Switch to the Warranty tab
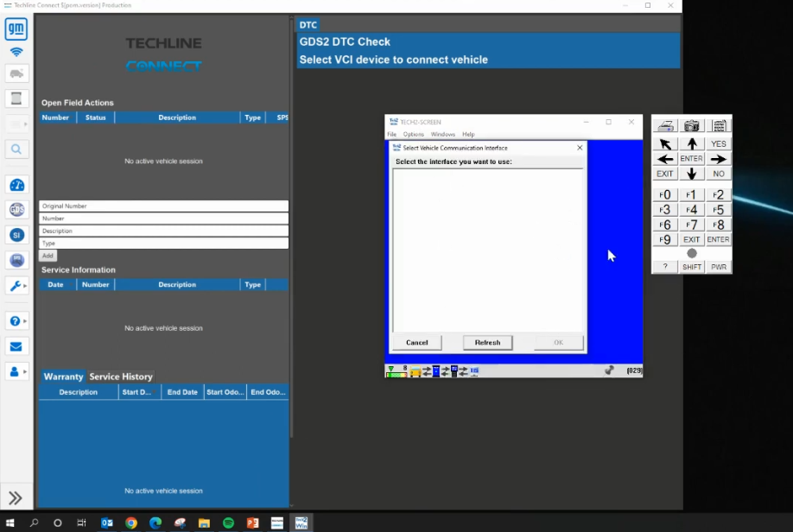 pyautogui.click(x=63, y=377)
